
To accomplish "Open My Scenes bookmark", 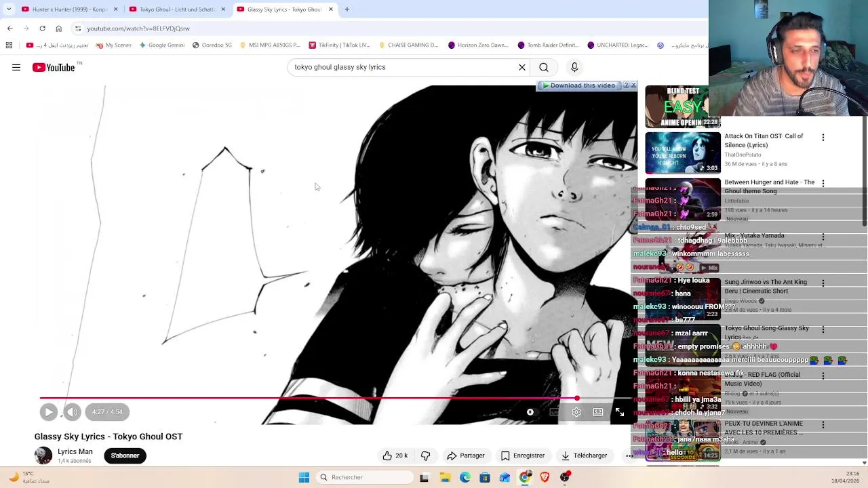I will (x=113, y=45).
